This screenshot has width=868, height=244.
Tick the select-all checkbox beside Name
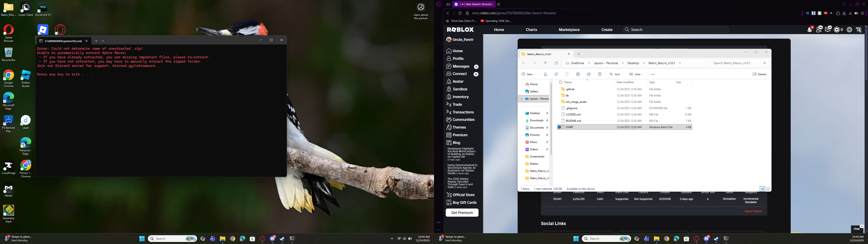pyautogui.click(x=561, y=82)
